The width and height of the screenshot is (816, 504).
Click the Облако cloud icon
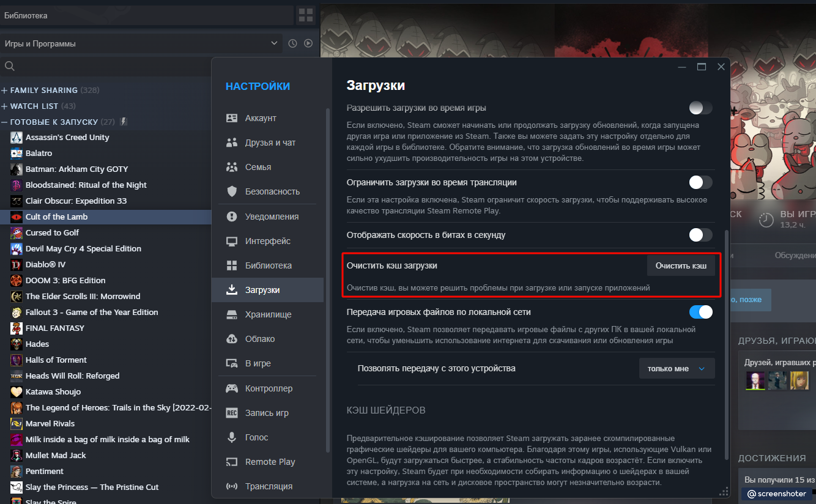232,339
